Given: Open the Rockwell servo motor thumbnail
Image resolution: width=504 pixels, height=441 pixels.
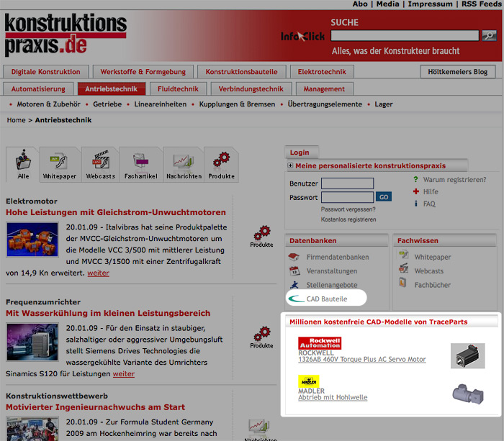Looking at the screenshot, I should tap(468, 355).
